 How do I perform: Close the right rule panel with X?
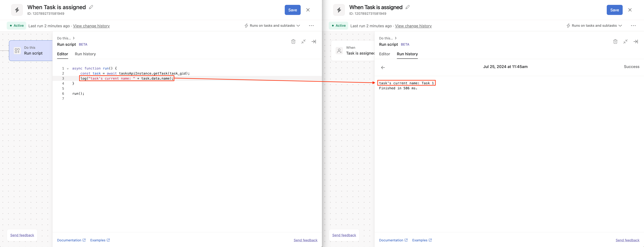630,10
